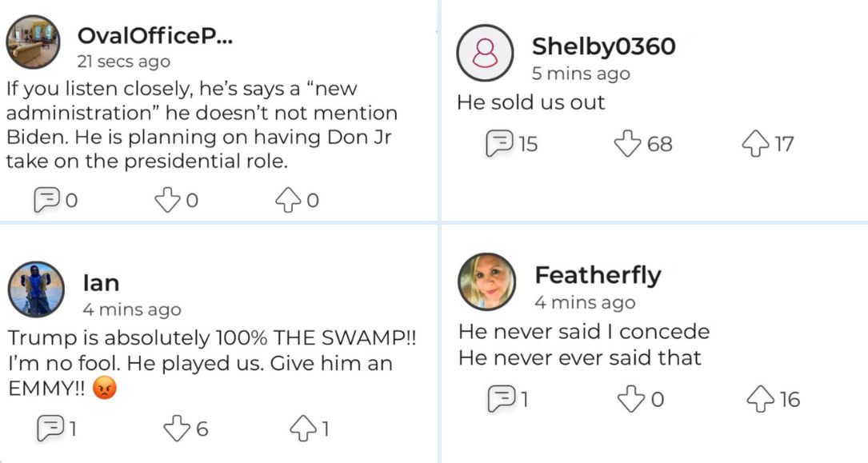This screenshot has width=868, height=463.
Task: Expand OvalOfficeP's truncated username
Action: [x=154, y=34]
